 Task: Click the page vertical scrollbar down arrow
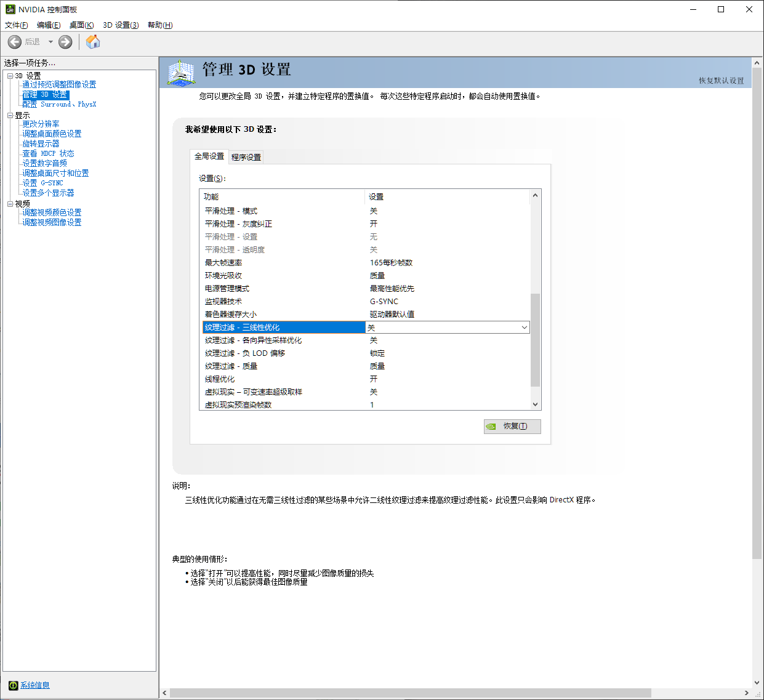pyautogui.click(x=757, y=683)
